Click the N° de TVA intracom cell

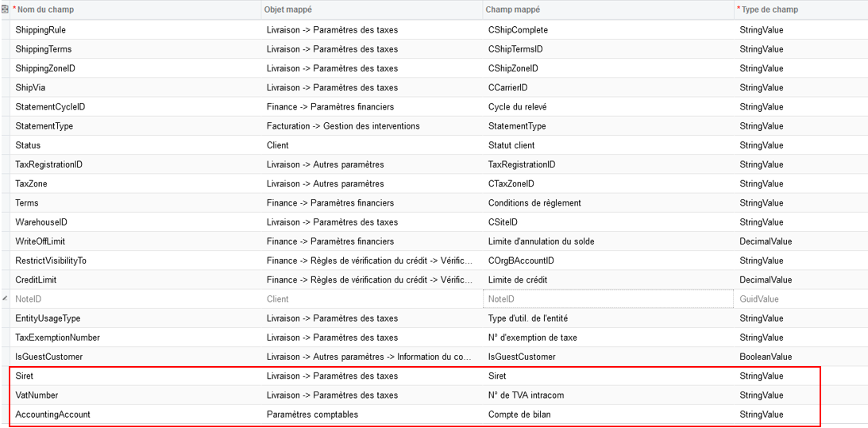click(608, 395)
